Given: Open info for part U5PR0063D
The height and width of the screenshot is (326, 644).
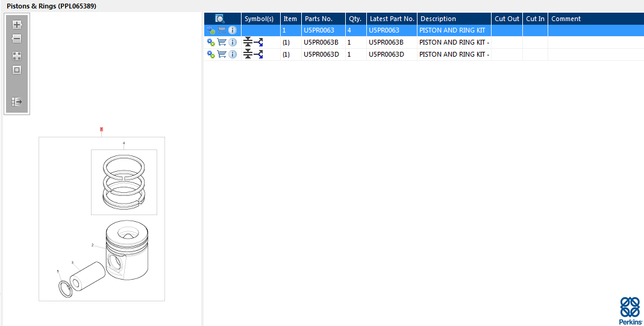Looking at the screenshot, I should tap(233, 54).
